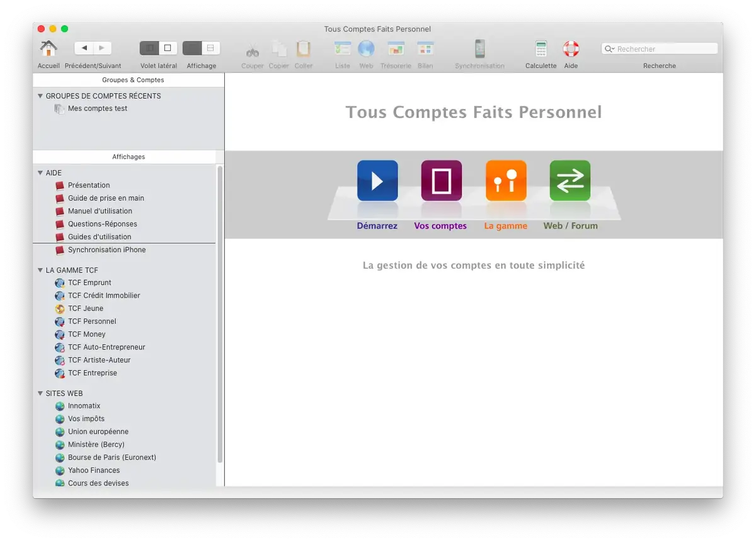Screen dimensions: 756x542
Task: Click the Liste toolbar icon
Action: coord(342,49)
